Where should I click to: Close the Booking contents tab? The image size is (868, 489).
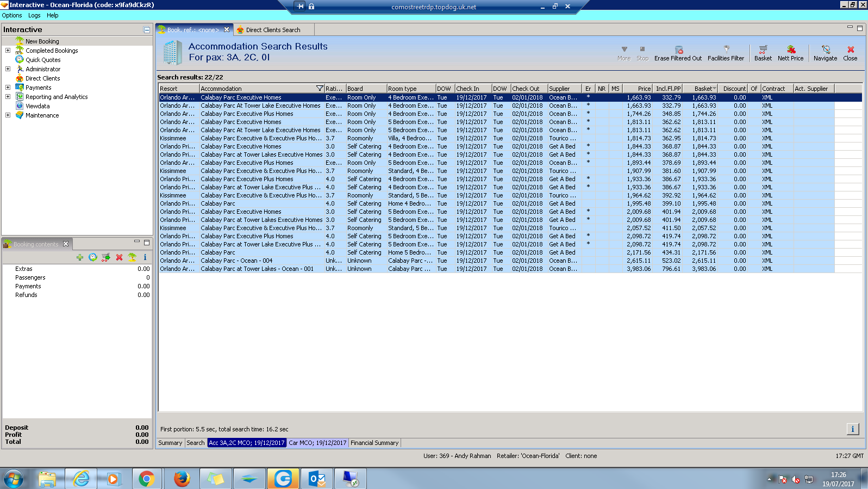(x=66, y=244)
